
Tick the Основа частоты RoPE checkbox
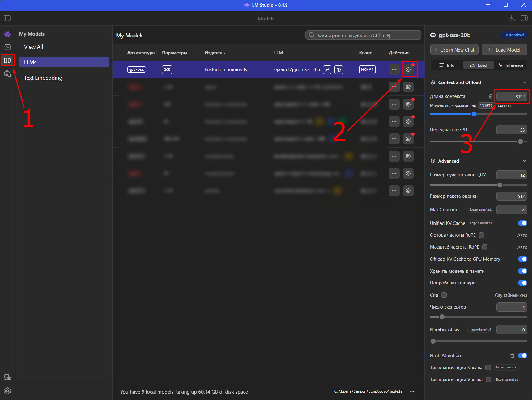pyautogui.click(x=481, y=235)
